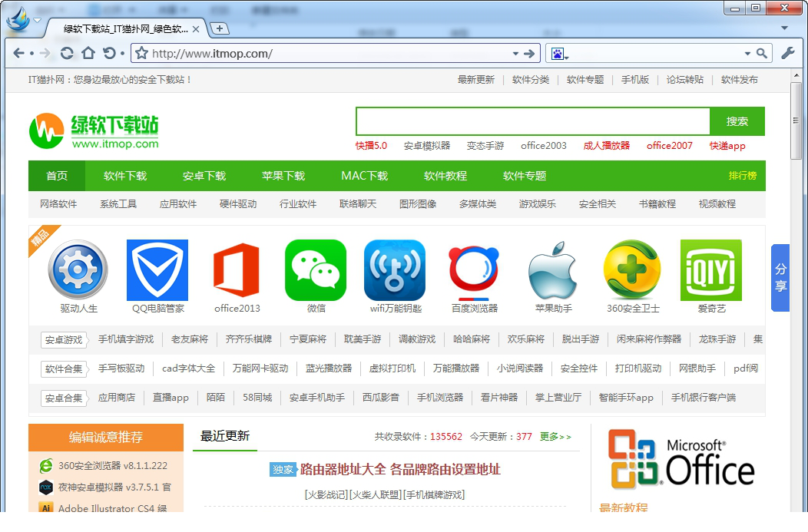Screen dimensions: 808x532
Task: Click the wifi万能钥匙 icon
Action: [395, 270]
